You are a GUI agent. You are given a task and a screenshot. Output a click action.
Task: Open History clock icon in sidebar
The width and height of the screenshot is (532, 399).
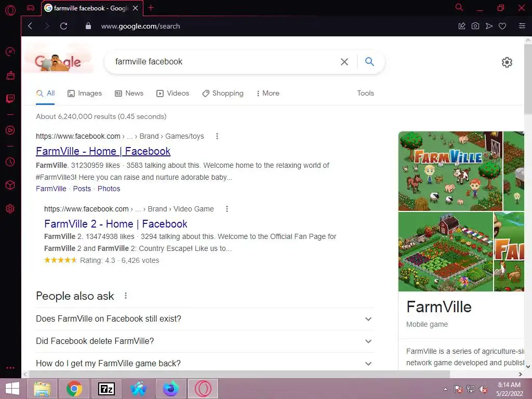click(10, 162)
